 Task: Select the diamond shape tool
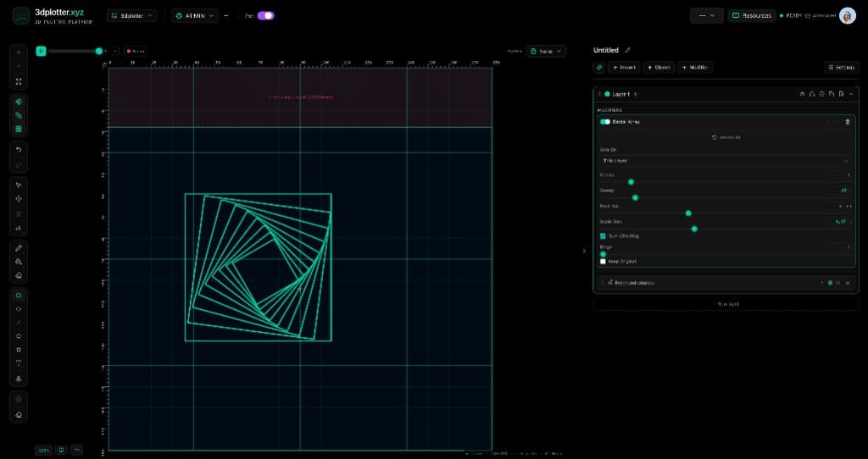19,309
